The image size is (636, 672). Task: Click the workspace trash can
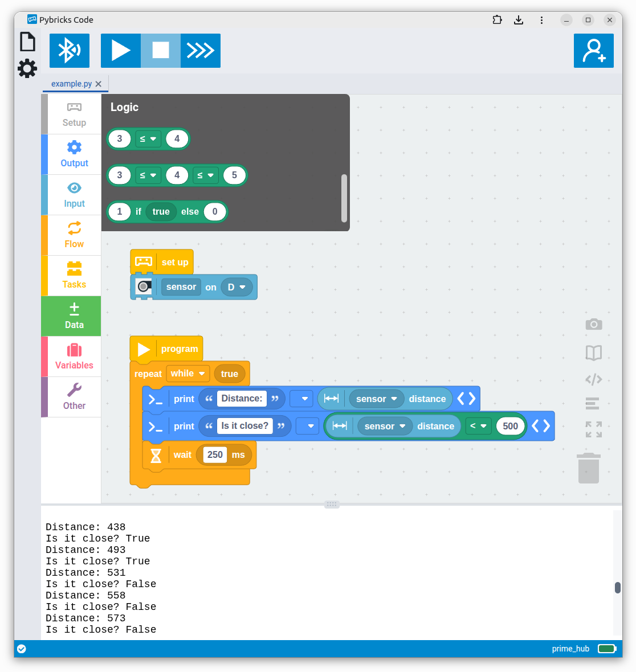588,468
